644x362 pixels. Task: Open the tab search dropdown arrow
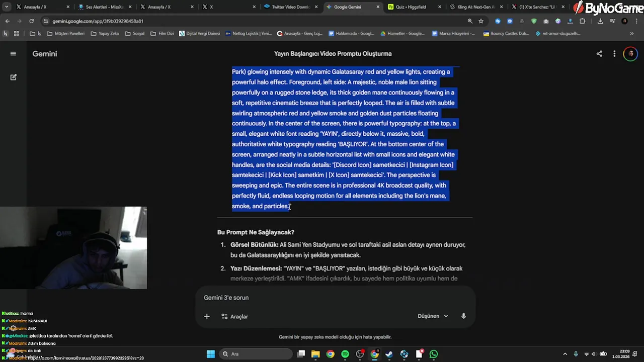pyautogui.click(x=7, y=7)
